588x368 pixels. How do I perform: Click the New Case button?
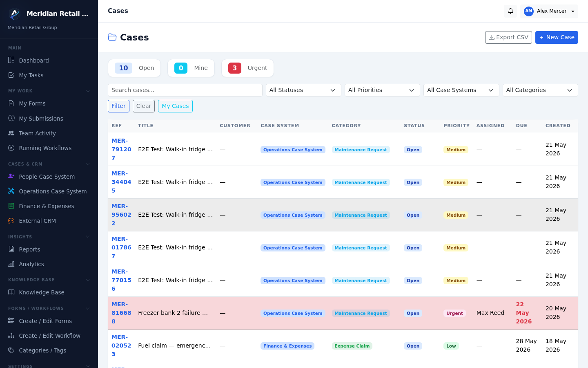coord(557,37)
